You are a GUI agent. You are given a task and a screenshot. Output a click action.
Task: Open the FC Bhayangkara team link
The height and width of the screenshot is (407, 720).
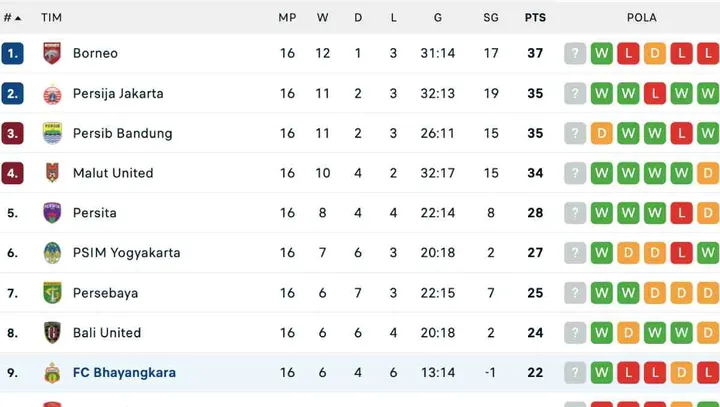point(124,373)
